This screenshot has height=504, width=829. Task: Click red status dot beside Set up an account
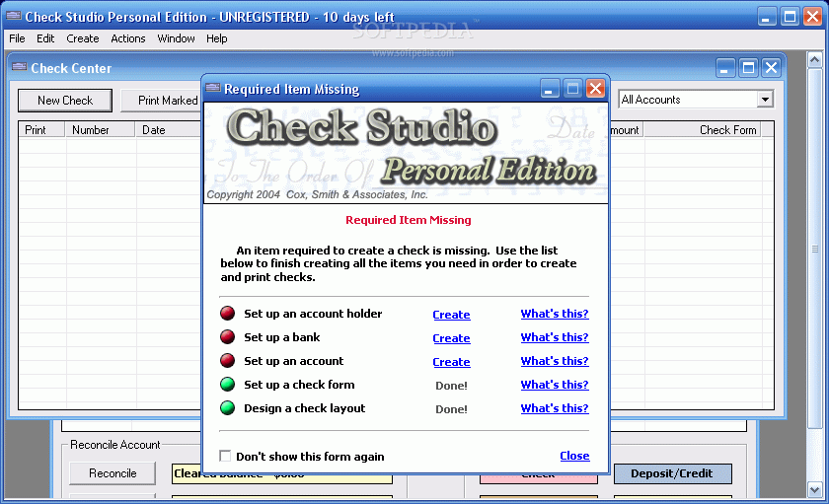pyautogui.click(x=227, y=361)
